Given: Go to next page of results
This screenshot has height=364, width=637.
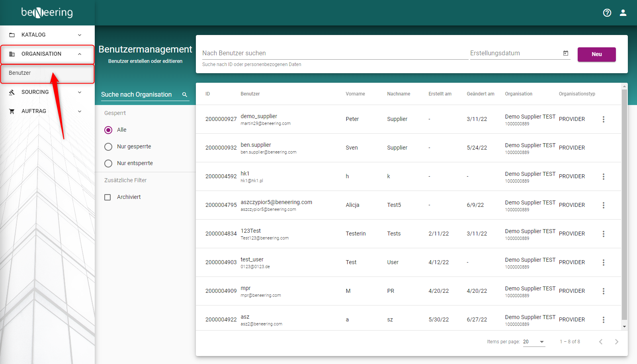Looking at the screenshot, I should (616, 342).
